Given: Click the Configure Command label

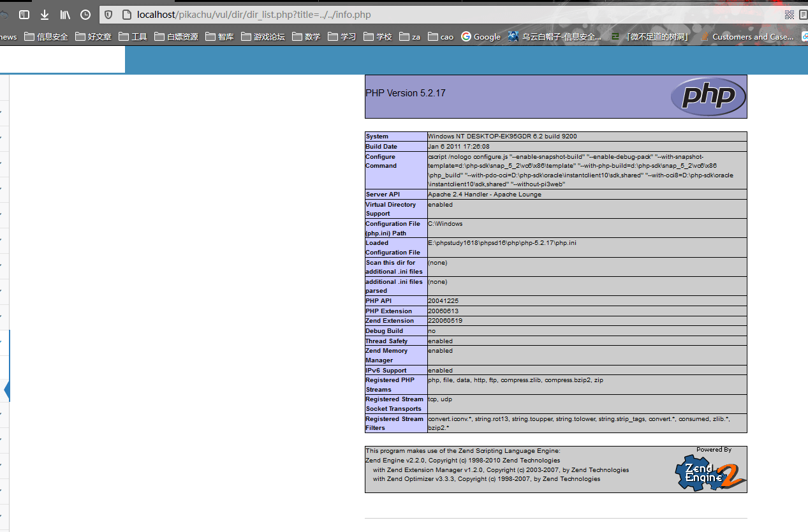Looking at the screenshot, I should coord(381,161).
